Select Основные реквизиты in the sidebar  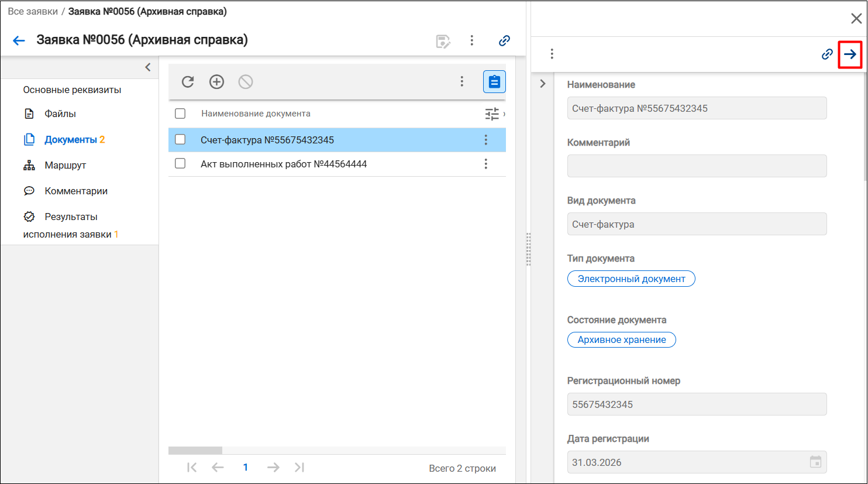click(72, 90)
